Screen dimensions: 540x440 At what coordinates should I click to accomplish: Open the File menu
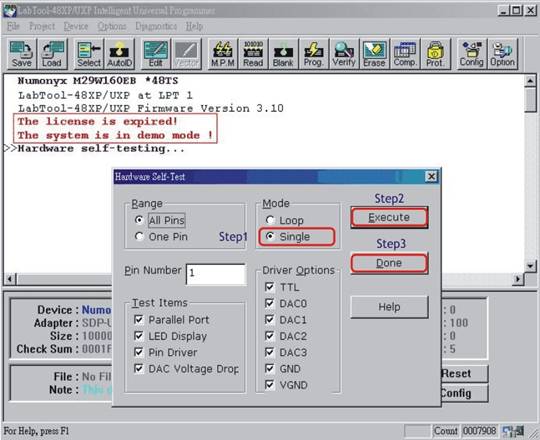[13, 26]
